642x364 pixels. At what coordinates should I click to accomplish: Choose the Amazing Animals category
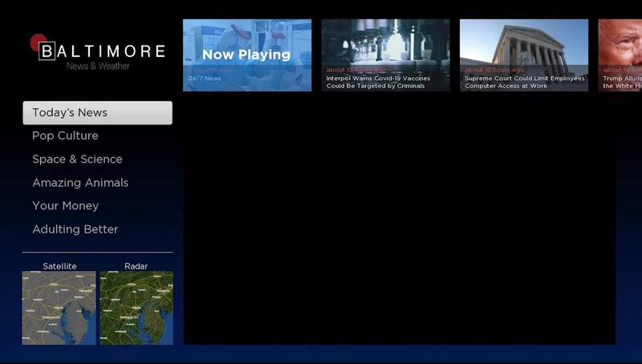pos(80,183)
